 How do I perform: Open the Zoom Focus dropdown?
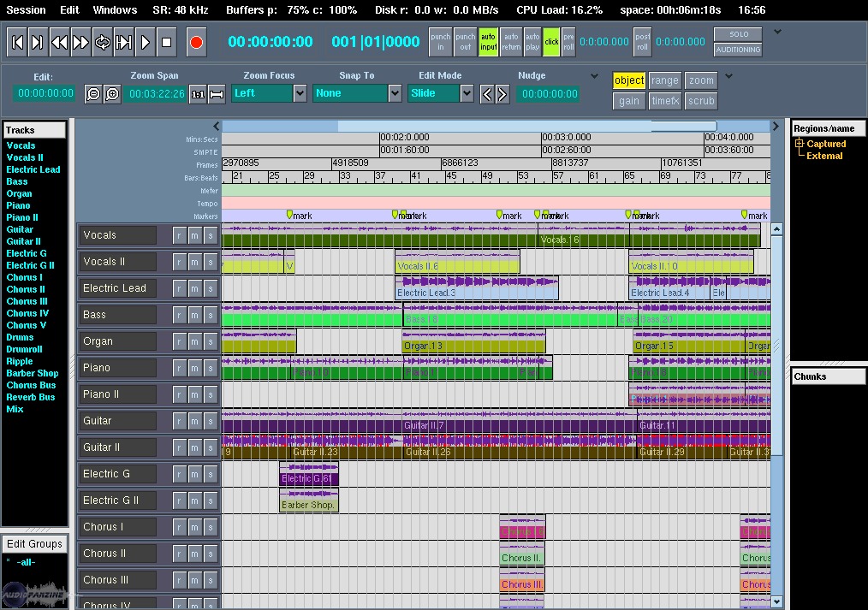tap(300, 94)
